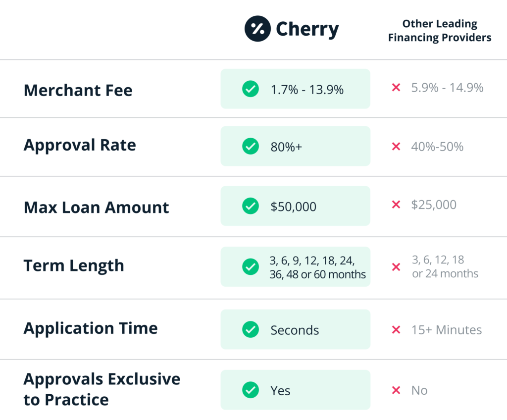Click the Cherry percent logo icon

click(x=257, y=29)
